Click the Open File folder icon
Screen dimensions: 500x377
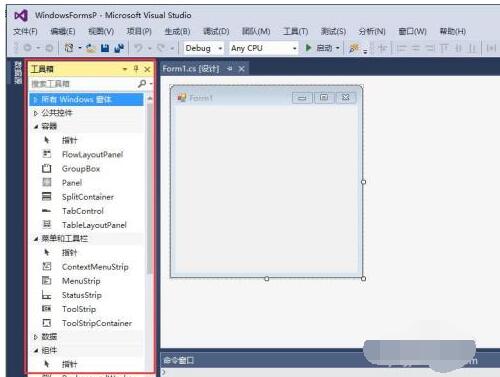91,48
